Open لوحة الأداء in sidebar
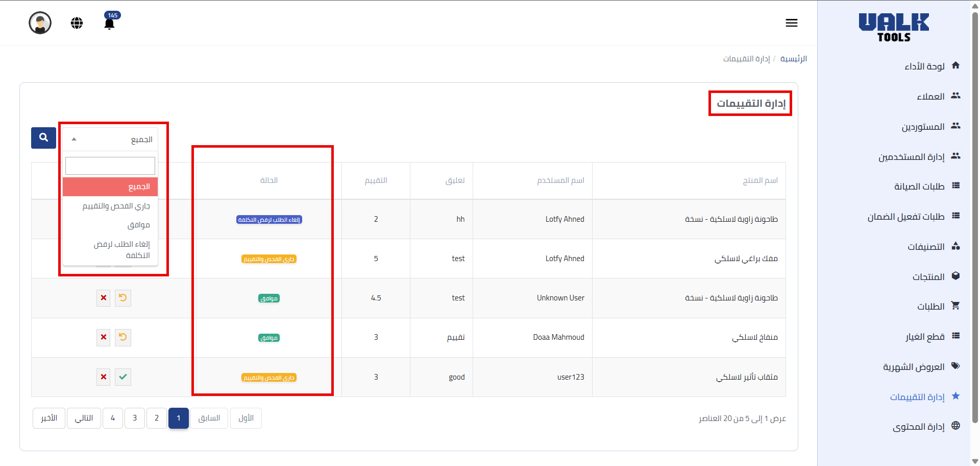Image resolution: width=980 pixels, height=466 pixels. point(924,66)
